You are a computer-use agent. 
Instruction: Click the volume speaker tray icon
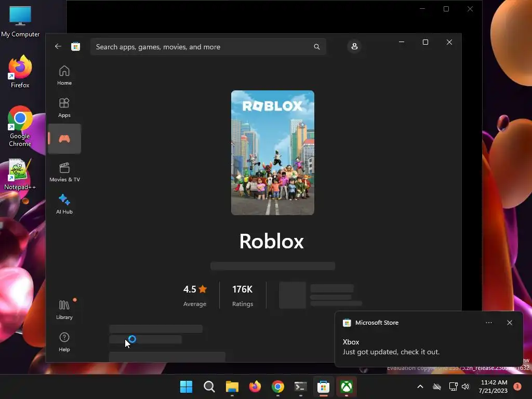[465, 387]
